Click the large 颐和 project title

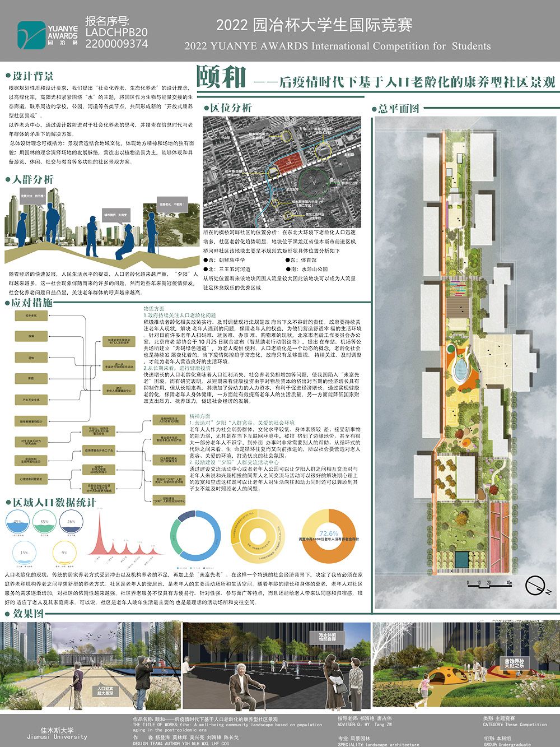pos(221,77)
